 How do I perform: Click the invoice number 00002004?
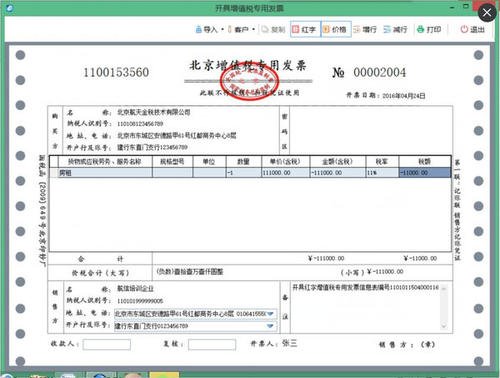coord(380,72)
